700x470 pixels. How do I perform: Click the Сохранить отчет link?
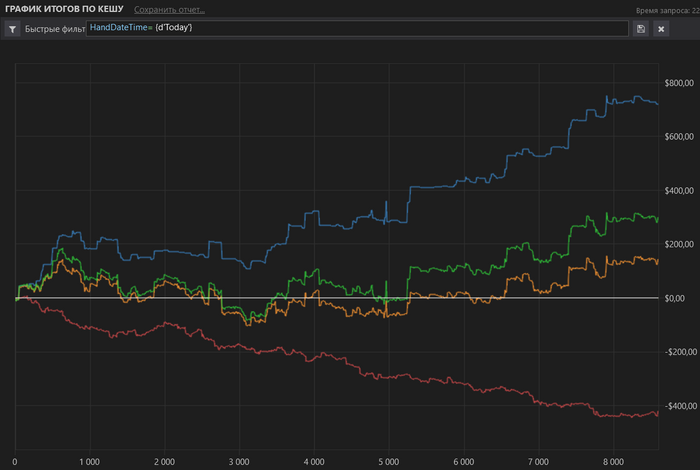click(169, 10)
